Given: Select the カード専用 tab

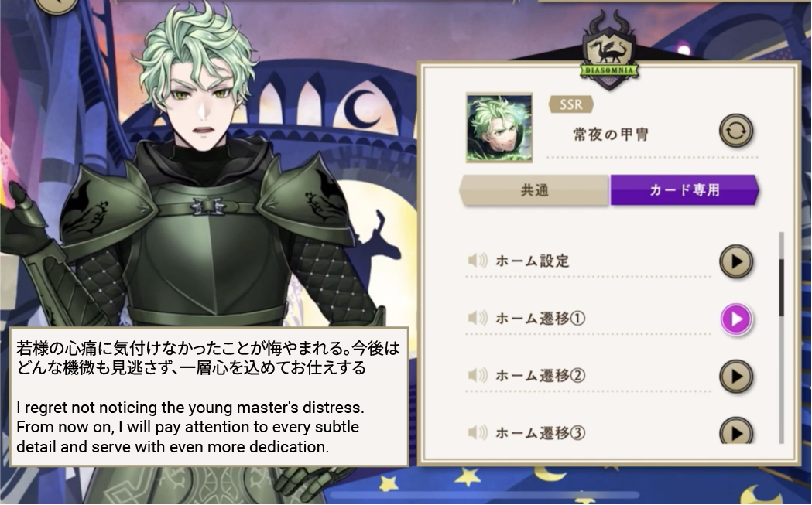Looking at the screenshot, I should tap(684, 190).
